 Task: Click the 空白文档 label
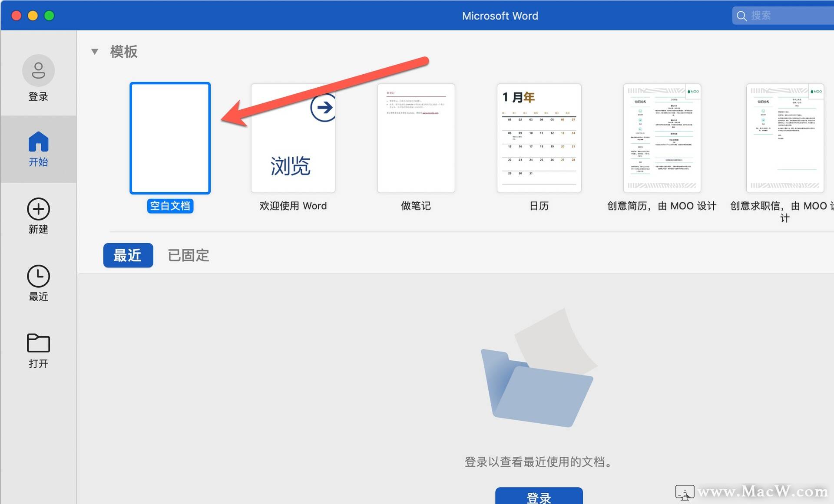pos(170,206)
